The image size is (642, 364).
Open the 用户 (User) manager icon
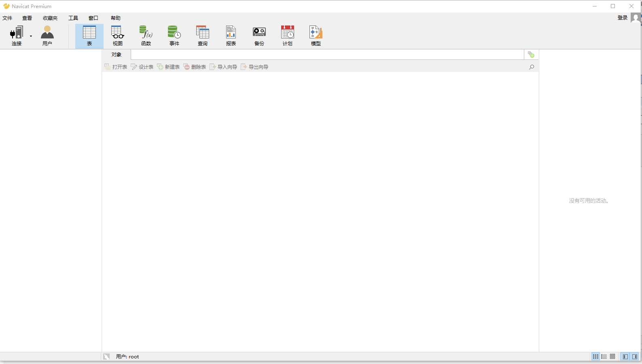tap(47, 36)
